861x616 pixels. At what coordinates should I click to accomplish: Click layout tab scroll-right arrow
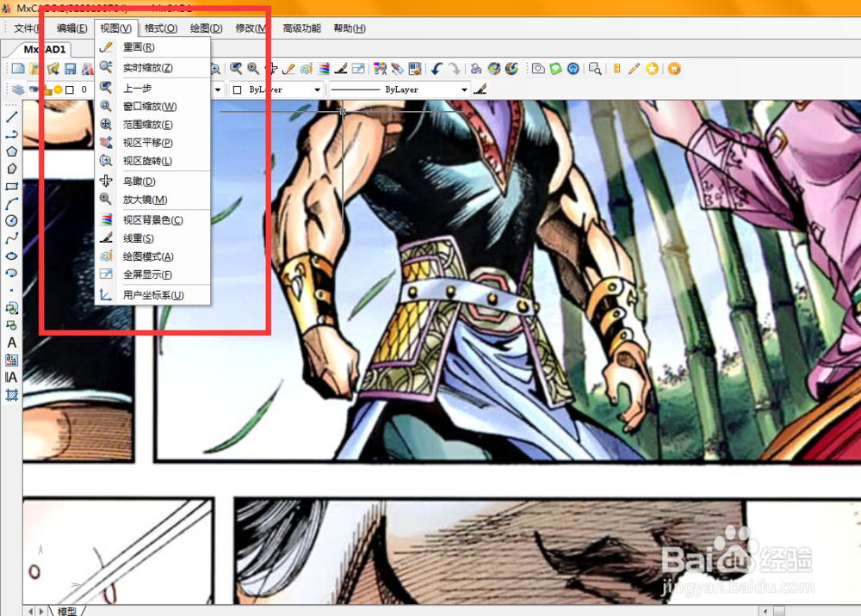click(41, 611)
